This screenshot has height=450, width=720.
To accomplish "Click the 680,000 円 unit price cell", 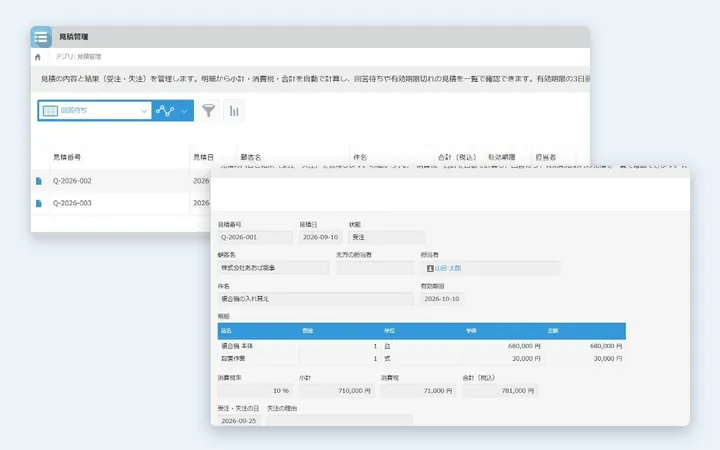I will click(x=503, y=346).
